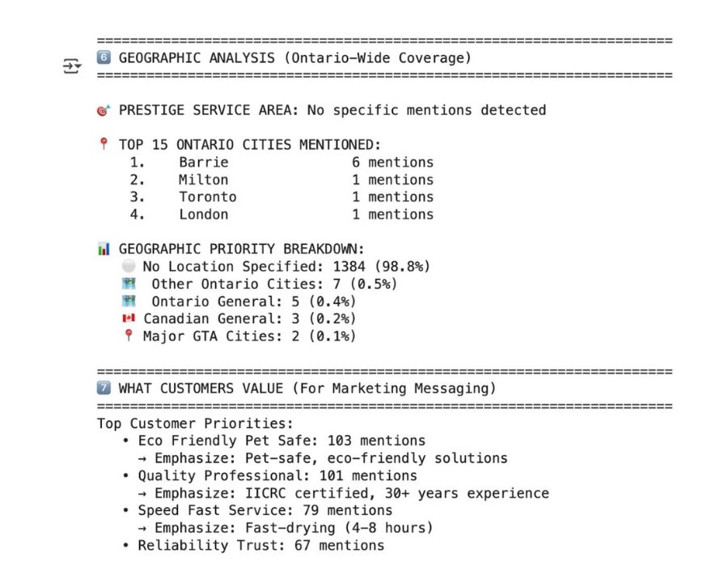The height and width of the screenshot is (566, 728).
Task: Click the Canadian flag emoji icon
Action: tap(128, 319)
